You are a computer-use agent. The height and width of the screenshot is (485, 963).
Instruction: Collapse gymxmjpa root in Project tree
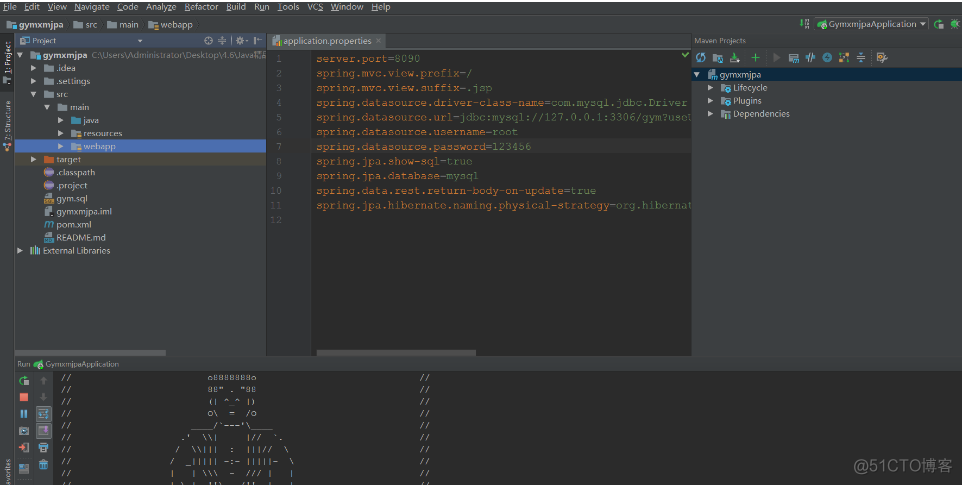20,55
